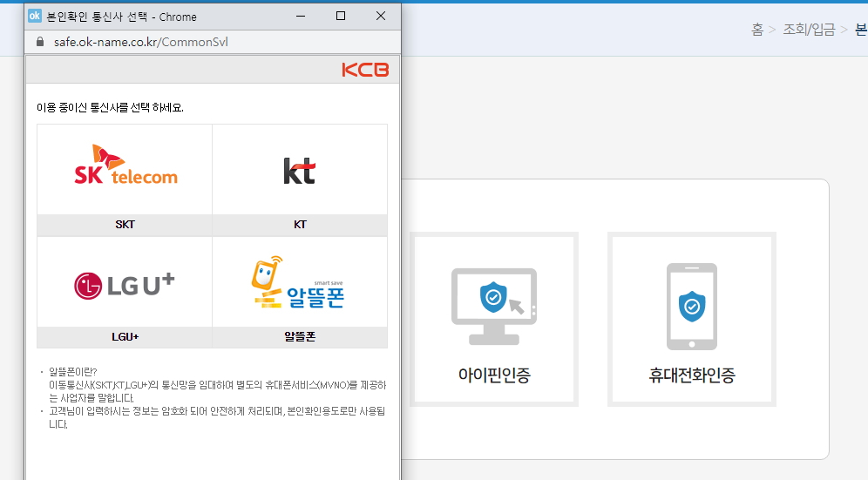The width and height of the screenshot is (868, 480).
Task: Click the popup URL address text
Action: point(140,42)
